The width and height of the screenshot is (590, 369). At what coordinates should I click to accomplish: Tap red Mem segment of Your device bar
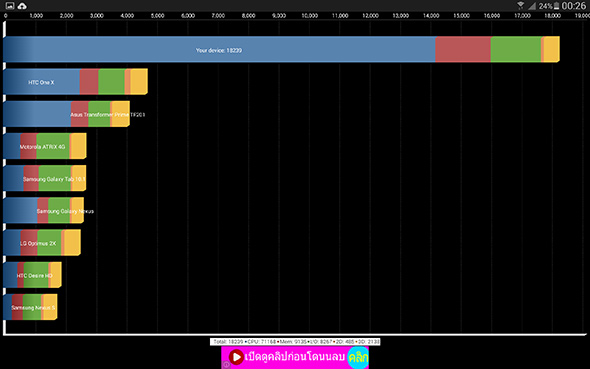tap(463, 50)
